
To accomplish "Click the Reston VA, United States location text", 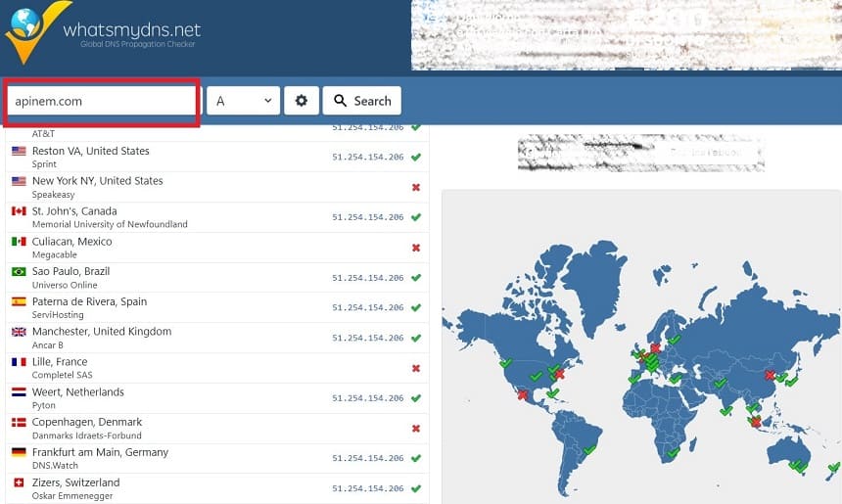I will 91,151.
